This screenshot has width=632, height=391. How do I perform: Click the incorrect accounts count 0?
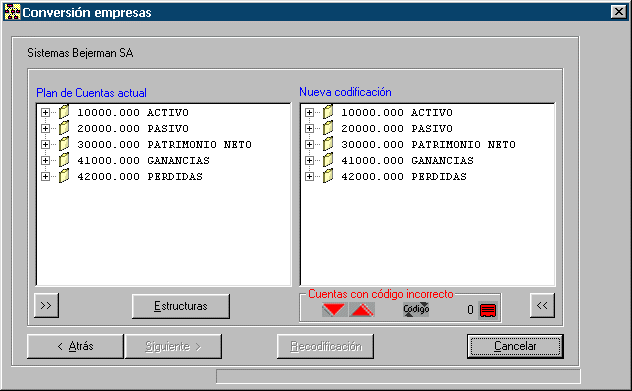pos(470,310)
